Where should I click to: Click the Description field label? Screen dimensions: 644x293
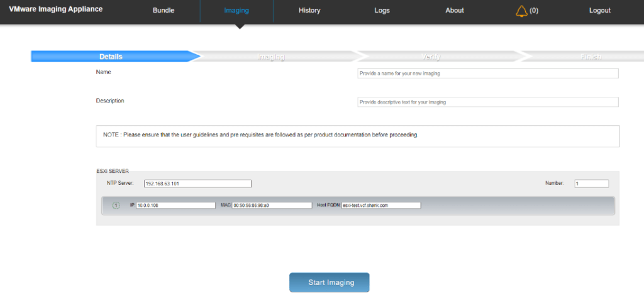110,101
